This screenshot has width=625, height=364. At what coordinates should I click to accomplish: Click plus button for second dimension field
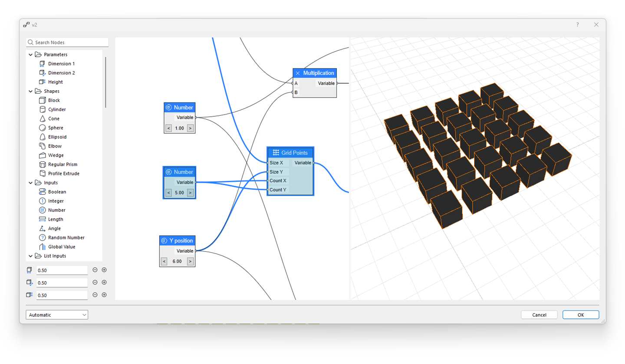104,282
